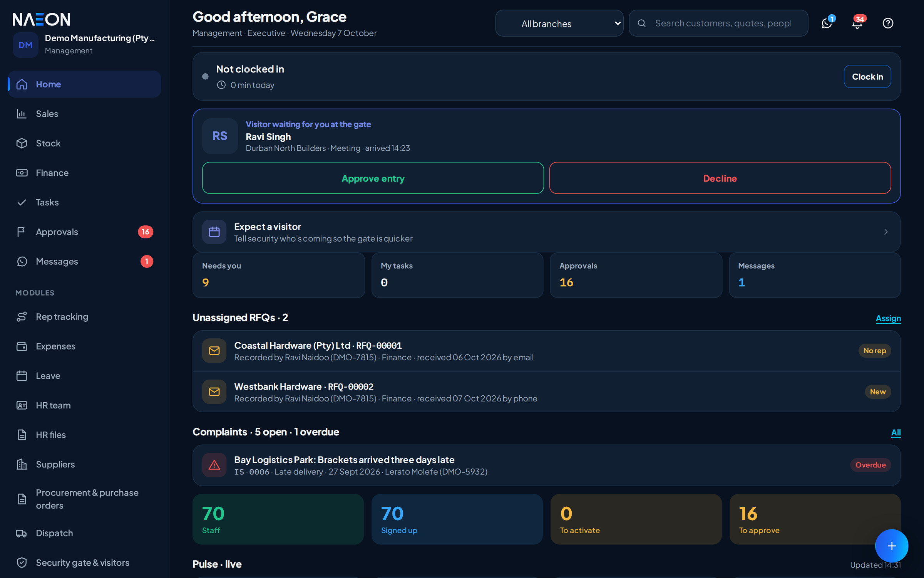Click the RS visitor avatar
924x578 pixels.
coord(220,136)
